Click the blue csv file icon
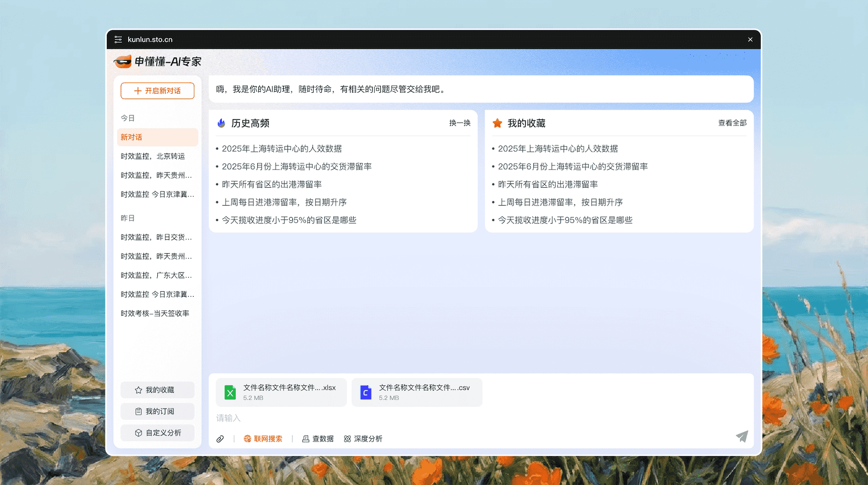868x485 pixels. pos(366,392)
